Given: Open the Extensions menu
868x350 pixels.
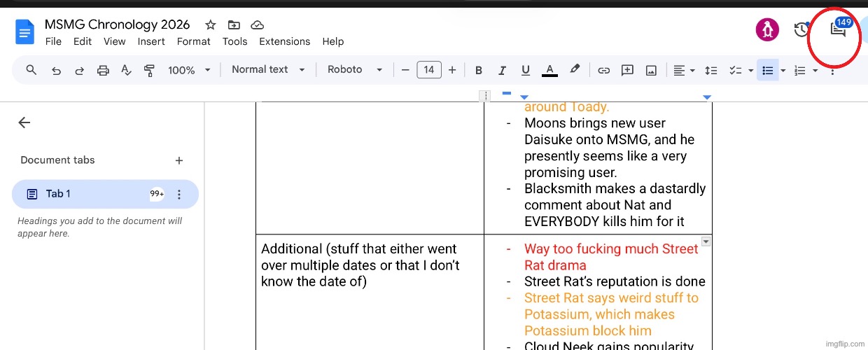Looking at the screenshot, I should coord(284,41).
